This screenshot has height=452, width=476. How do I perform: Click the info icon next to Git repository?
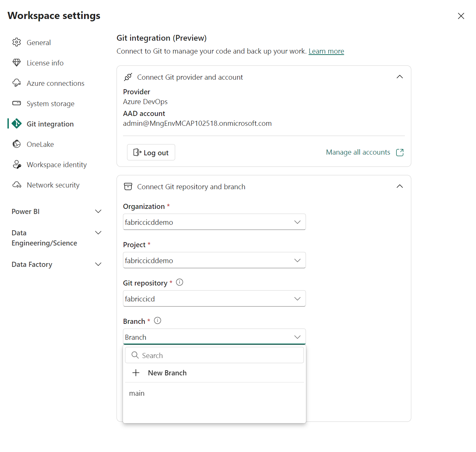(180, 282)
